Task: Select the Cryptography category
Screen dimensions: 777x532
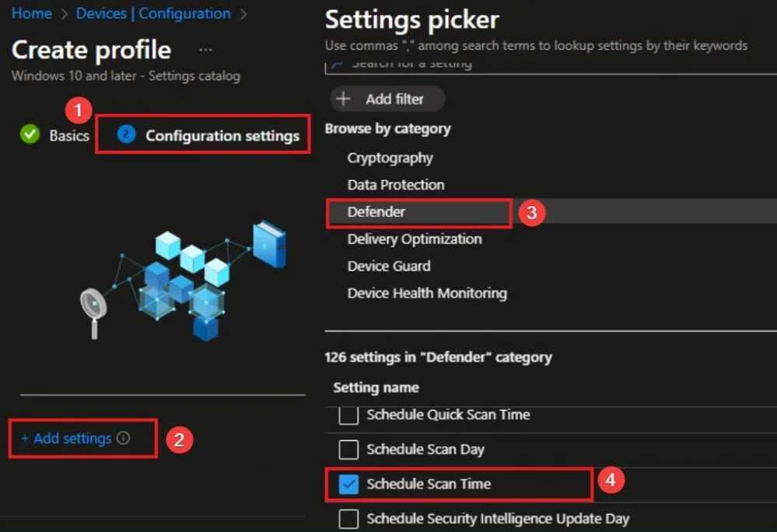Action: tap(390, 158)
